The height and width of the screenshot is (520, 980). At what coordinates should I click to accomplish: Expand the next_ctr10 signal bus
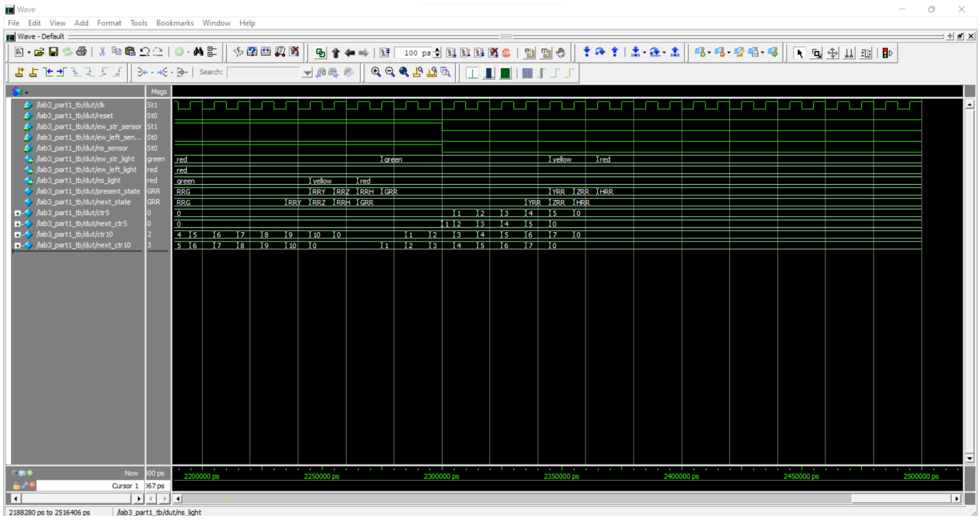point(17,245)
